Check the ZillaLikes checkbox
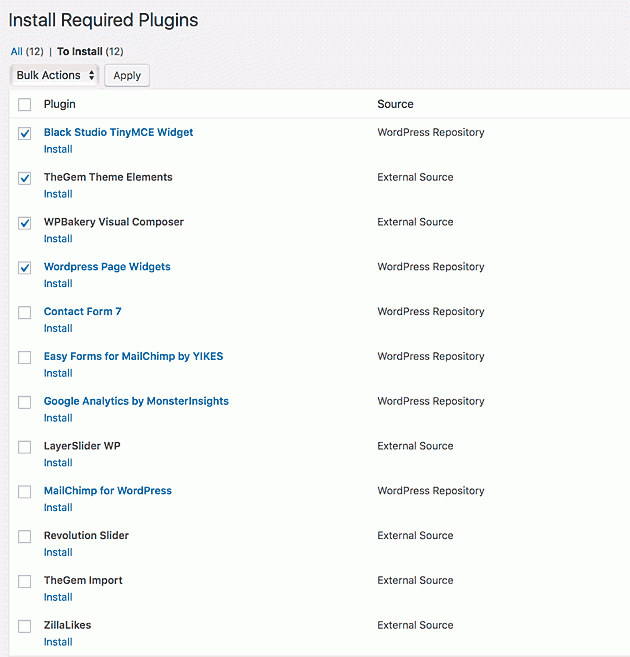Viewport: 630px width, 657px height. (x=25, y=626)
